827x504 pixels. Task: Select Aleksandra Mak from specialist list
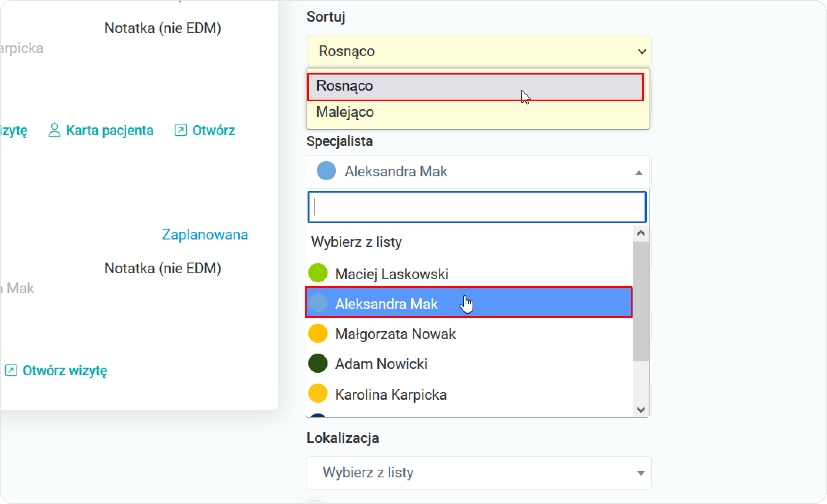[x=469, y=303]
